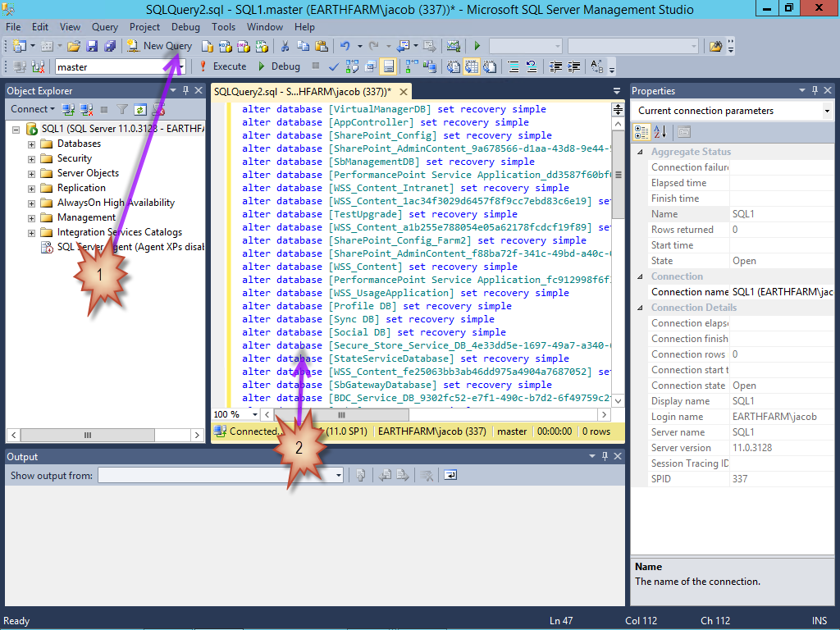This screenshot has width=840, height=630.
Task: Click the Save floppy disk icon
Action: click(x=92, y=46)
